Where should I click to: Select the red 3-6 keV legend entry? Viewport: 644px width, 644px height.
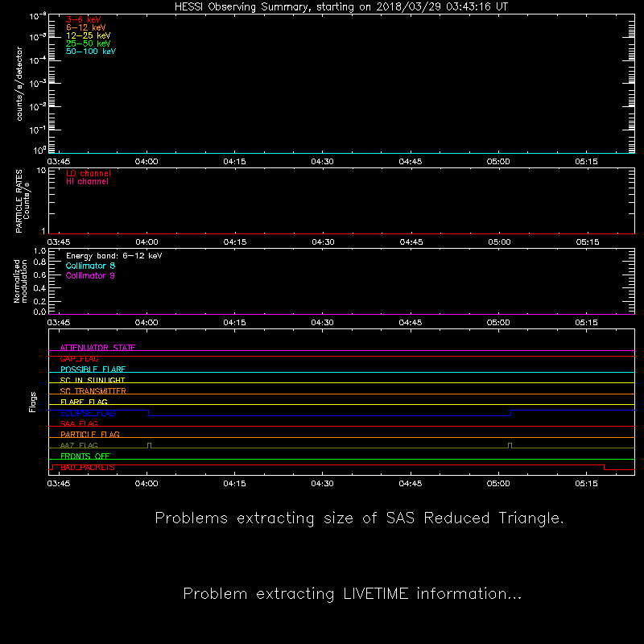point(84,19)
